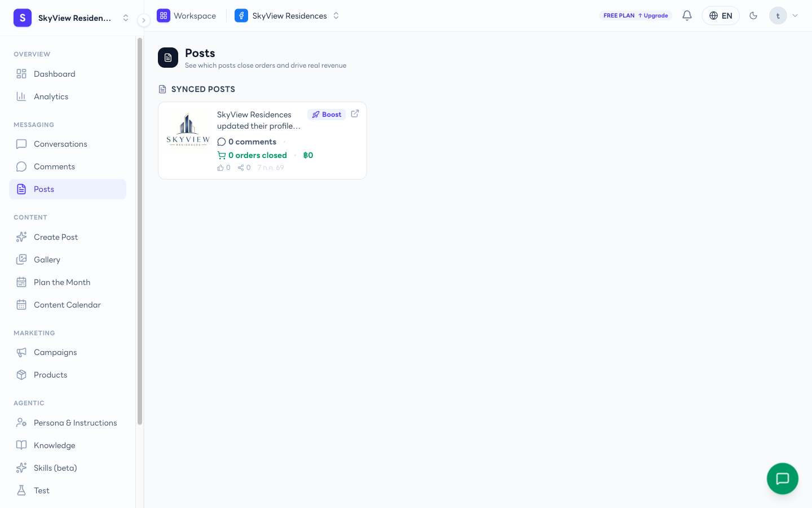This screenshot has height=508, width=812.
Task: Toggle dark mode moon icon
Action: [753, 16]
